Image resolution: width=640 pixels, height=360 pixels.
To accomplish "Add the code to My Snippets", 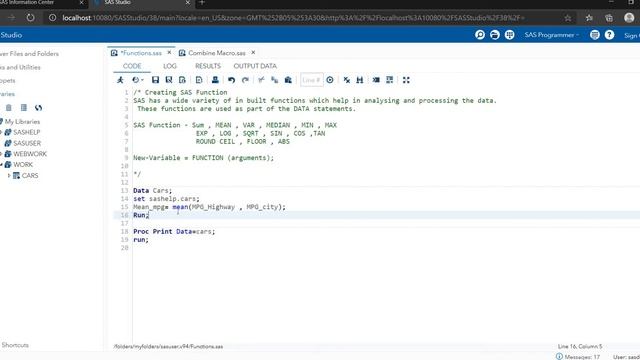I will click(x=199, y=80).
